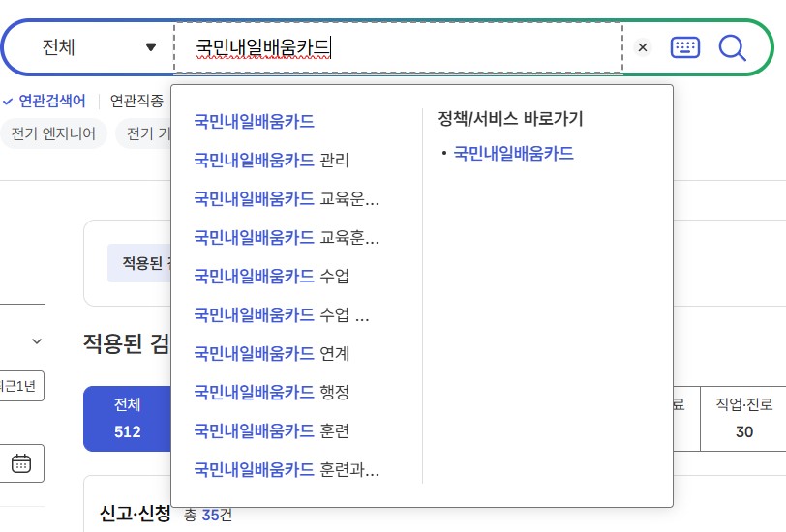Click the 전기 엔지니어 related keyword chip

click(x=53, y=133)
